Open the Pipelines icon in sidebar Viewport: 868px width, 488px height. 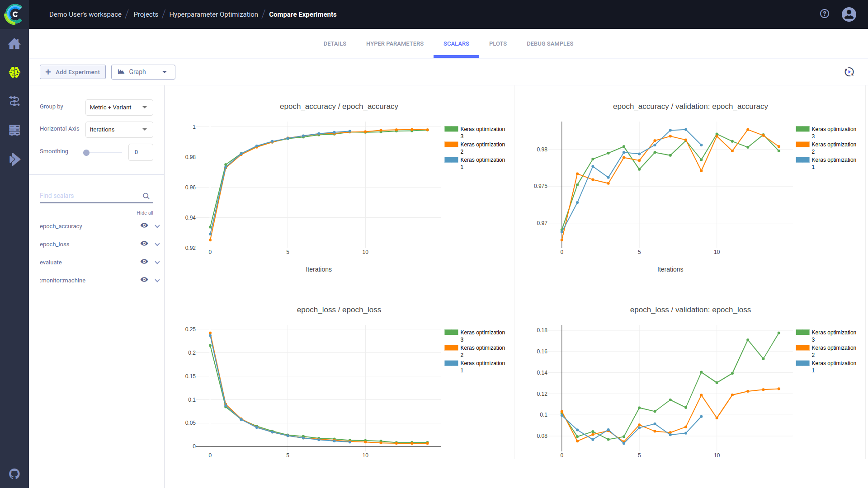[x=14, y=101]
